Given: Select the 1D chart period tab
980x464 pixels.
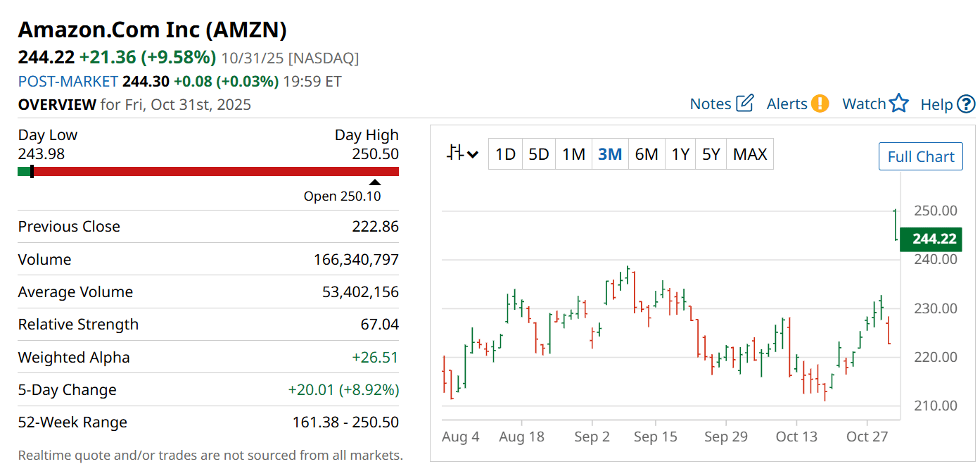Looking at the screenshot, I should (x=505, y=154).
